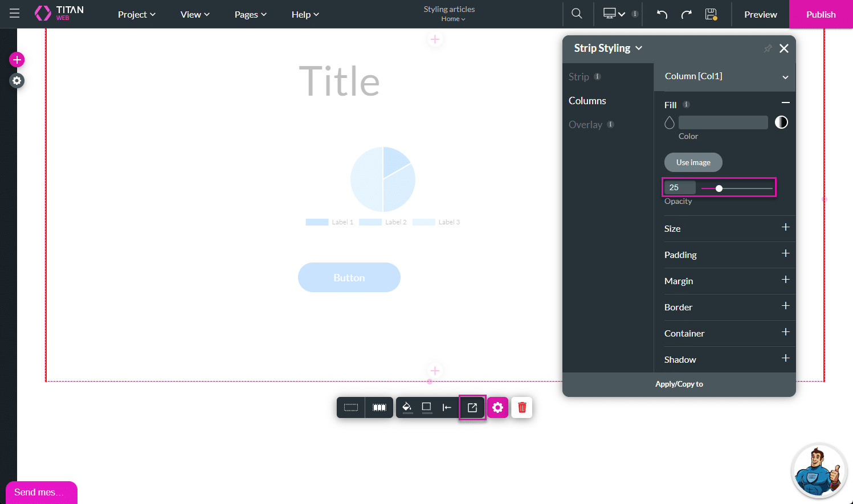Expand the Padding section

tap(785, 253)
